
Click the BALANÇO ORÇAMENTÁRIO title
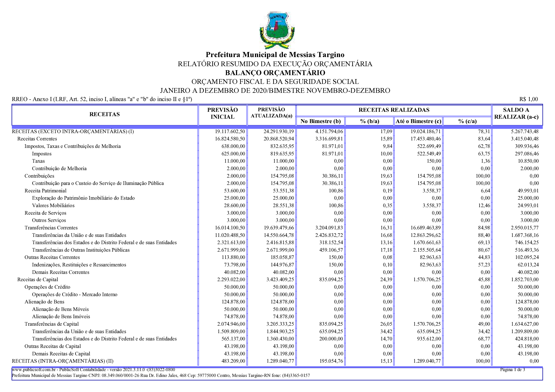tap(275, 73)
